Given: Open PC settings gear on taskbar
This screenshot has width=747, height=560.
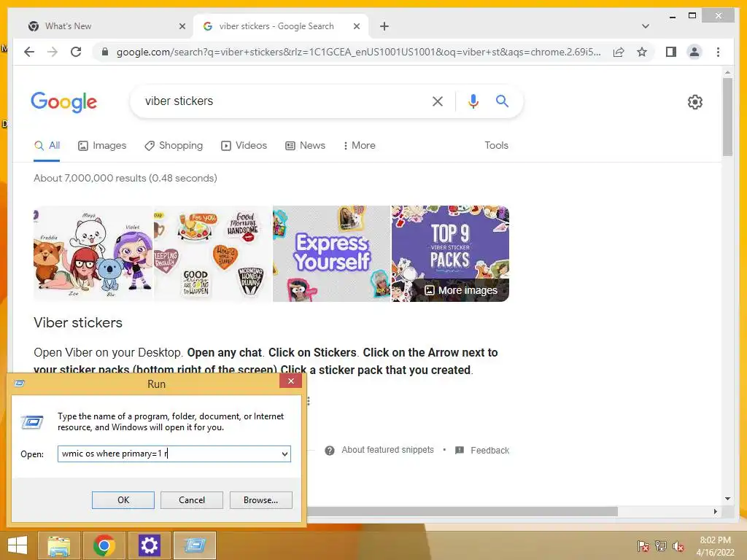Looking at the screenshot, I should (149, 545).
